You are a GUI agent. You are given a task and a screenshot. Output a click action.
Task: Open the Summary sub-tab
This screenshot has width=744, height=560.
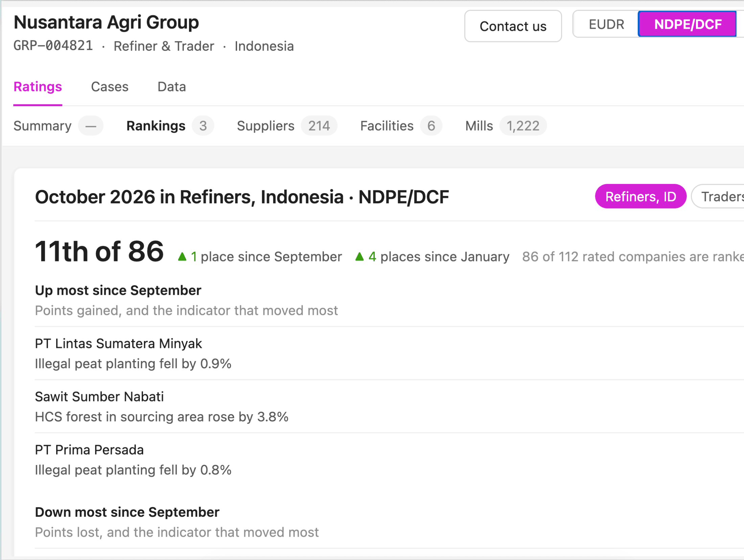click(x=58, y=126)
